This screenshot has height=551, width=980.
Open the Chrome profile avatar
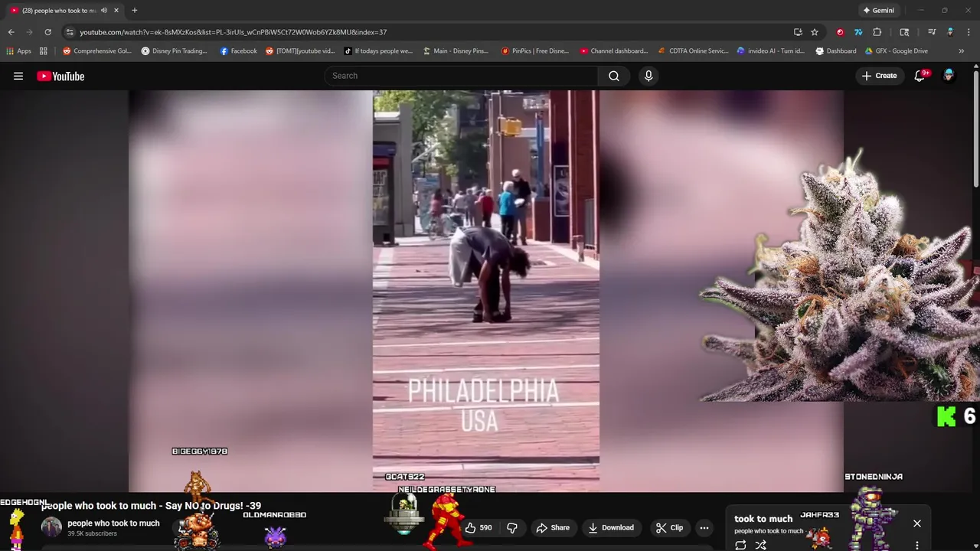pyautogui.click(x=950, y=32)
